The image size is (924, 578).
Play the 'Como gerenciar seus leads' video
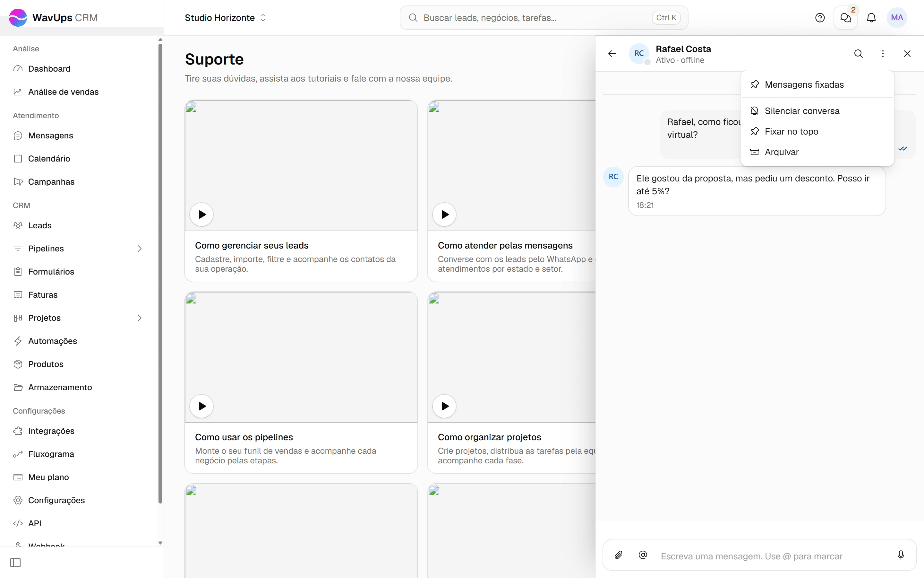point(201,215)
